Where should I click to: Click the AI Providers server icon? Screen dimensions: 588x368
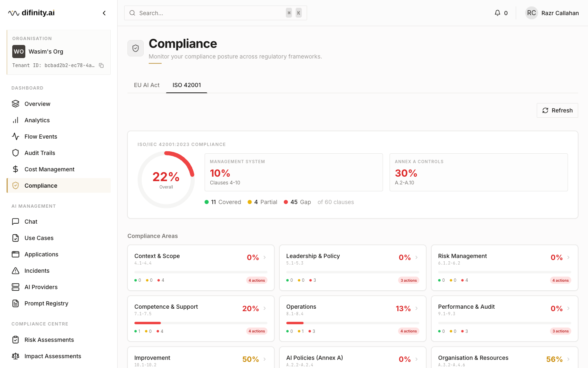pos(16,287)
